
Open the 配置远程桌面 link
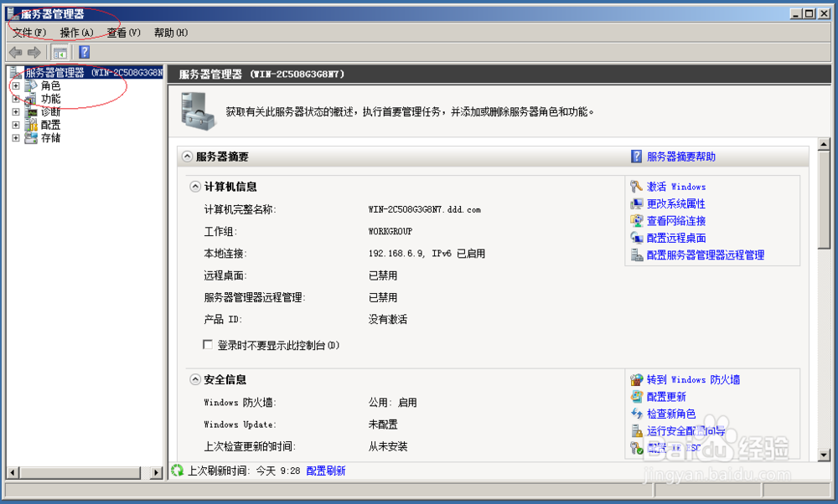pyautogui.click(x=676, y=238)
